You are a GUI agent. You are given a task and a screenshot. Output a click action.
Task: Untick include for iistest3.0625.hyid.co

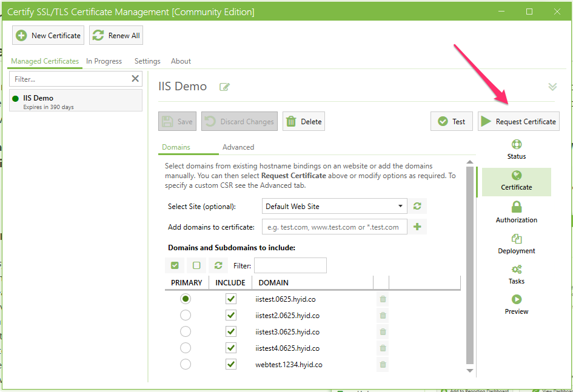click(231, 331)
